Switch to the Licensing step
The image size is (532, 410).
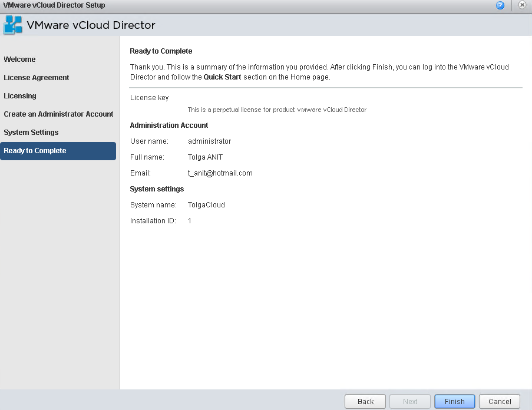[20, 96]
